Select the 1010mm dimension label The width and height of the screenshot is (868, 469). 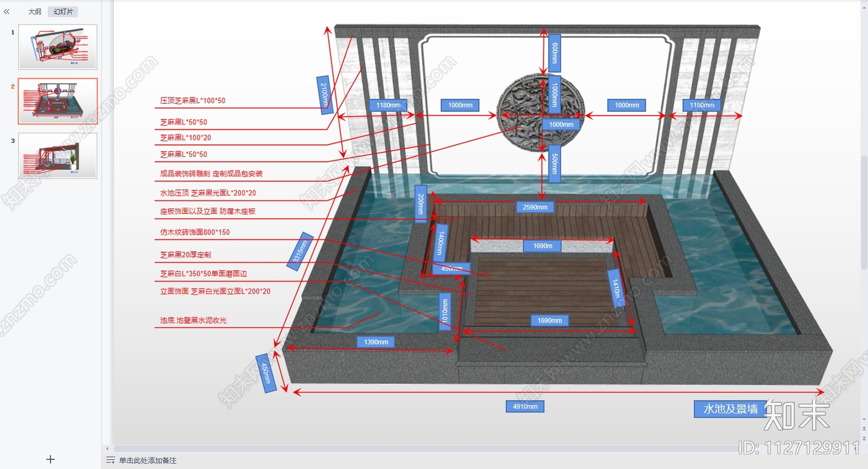445,312
